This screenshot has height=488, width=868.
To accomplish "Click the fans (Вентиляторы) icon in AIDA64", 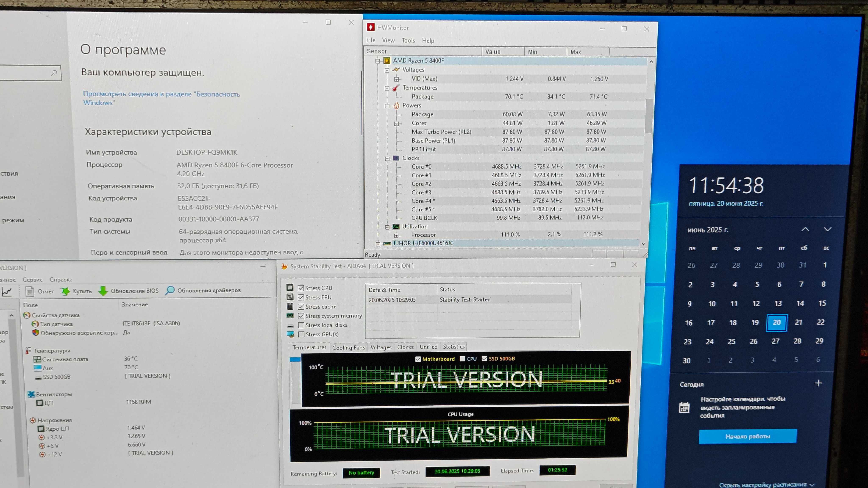I will click(x=31, y=394).
